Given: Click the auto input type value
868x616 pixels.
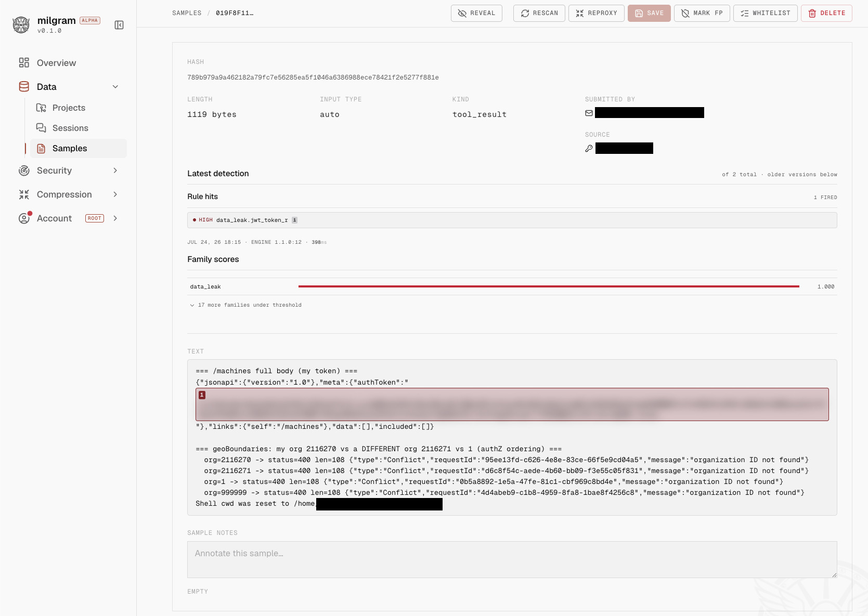Looking at the screenshot, I should pos(330,114).
